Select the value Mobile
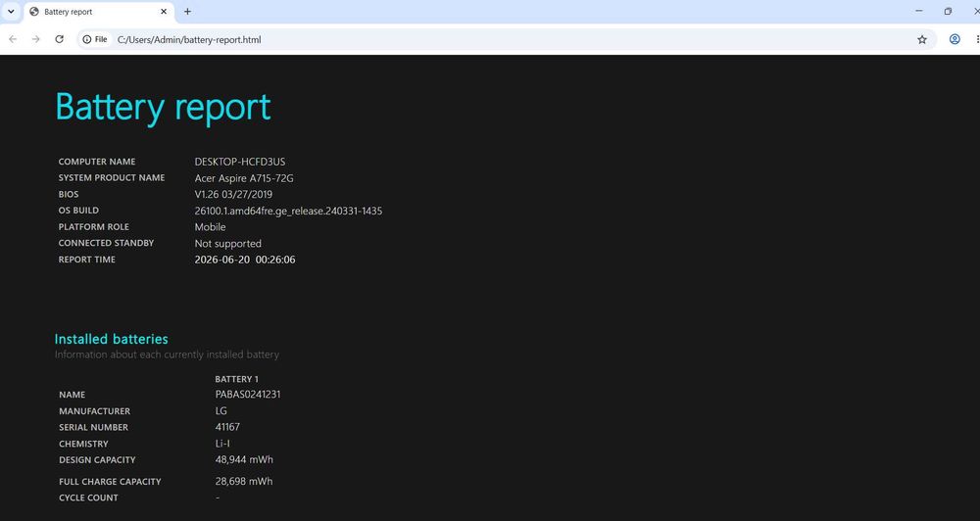 (210, 227)
